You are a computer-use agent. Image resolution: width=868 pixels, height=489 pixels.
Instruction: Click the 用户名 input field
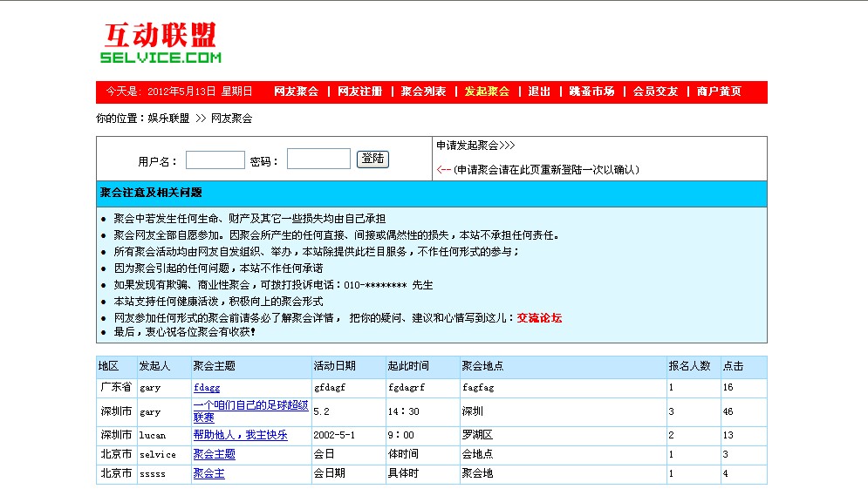pos(215,160)
